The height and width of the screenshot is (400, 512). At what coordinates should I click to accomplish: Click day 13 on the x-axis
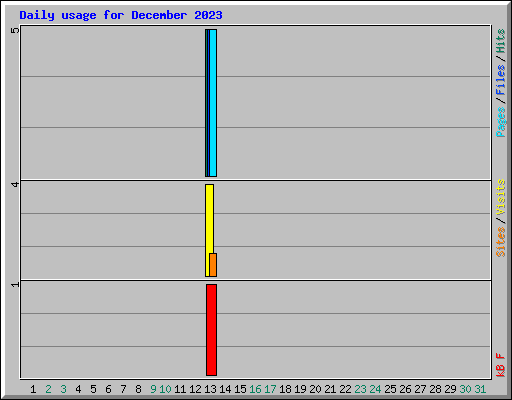coord(210,389)
